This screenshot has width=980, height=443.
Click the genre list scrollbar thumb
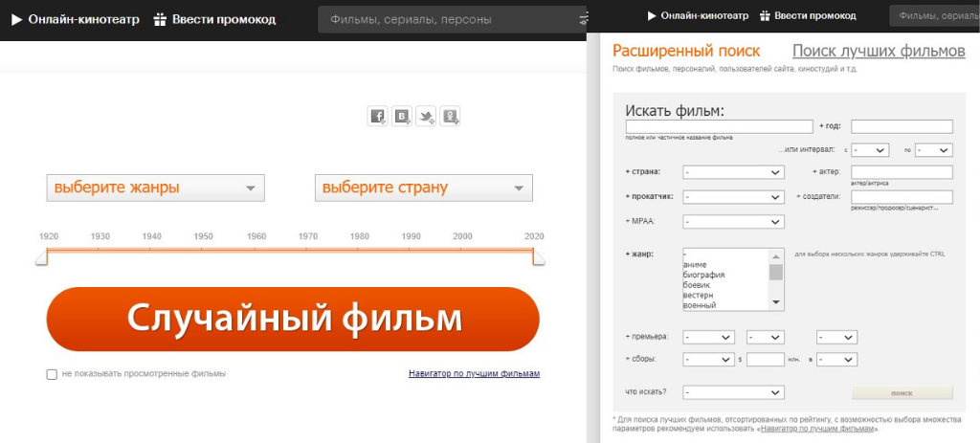tap(776, 272)
